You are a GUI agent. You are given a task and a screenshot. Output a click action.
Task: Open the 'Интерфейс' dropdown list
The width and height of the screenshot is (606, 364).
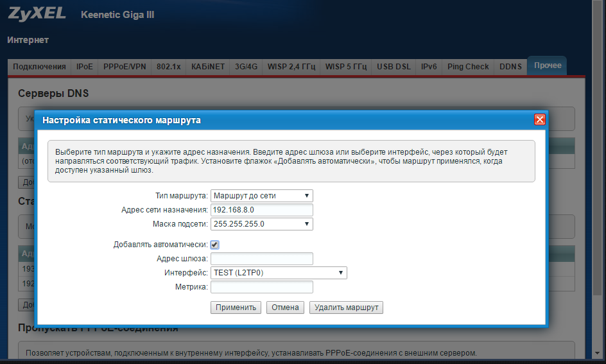(279, 273)
